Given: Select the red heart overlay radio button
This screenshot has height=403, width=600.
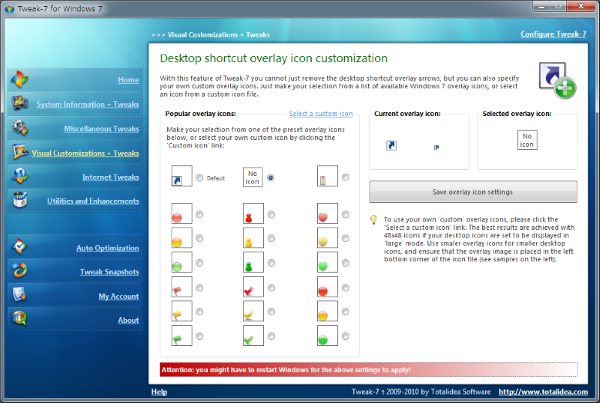Looking at the screenshot, I should (x=346, y=214).
